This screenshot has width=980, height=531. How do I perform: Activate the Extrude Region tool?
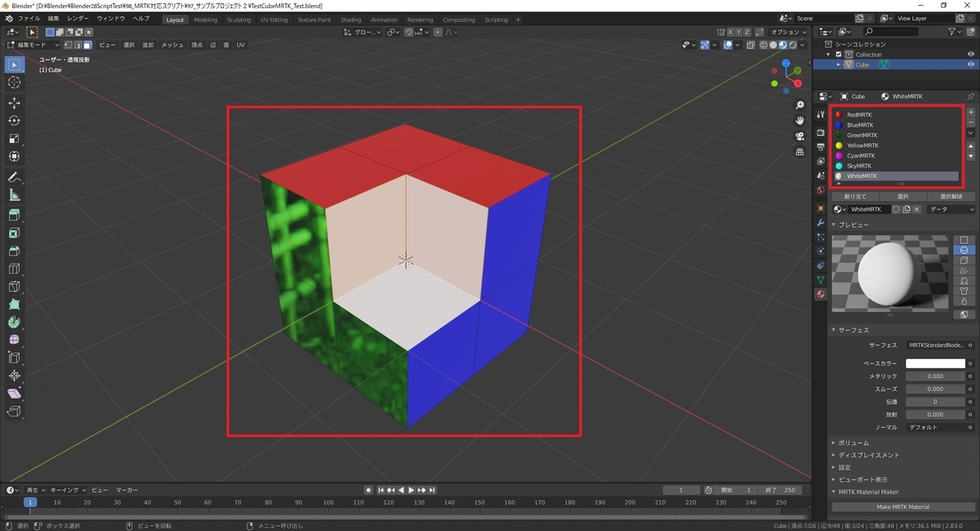[x=14, y=215]
